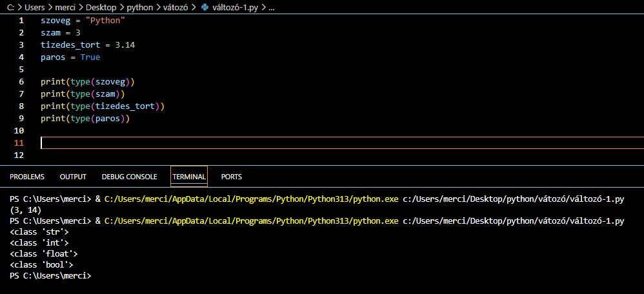Open the OUTPUT panel tab

tap(73, 177)
